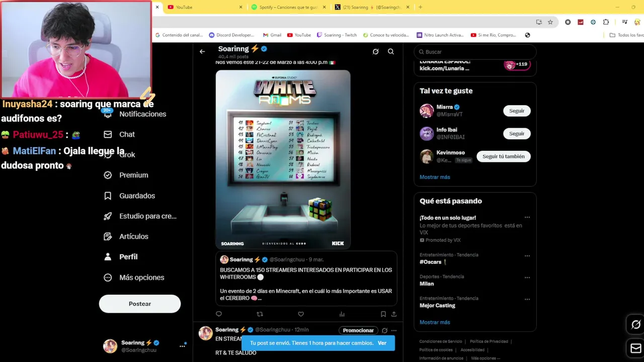
Task: Switch to the Spotify browser tab
Action: click(x=288, y=7)
